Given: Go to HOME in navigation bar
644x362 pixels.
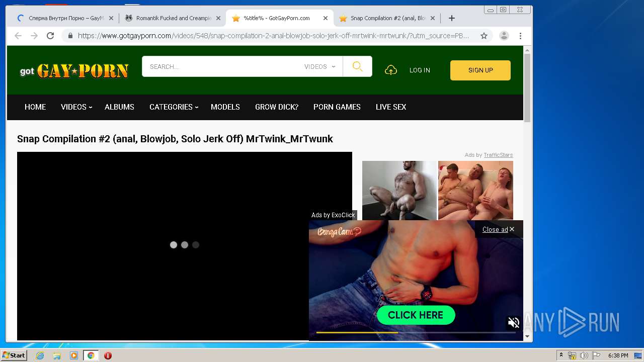Looking at the screenshot, I should [35, 107].
